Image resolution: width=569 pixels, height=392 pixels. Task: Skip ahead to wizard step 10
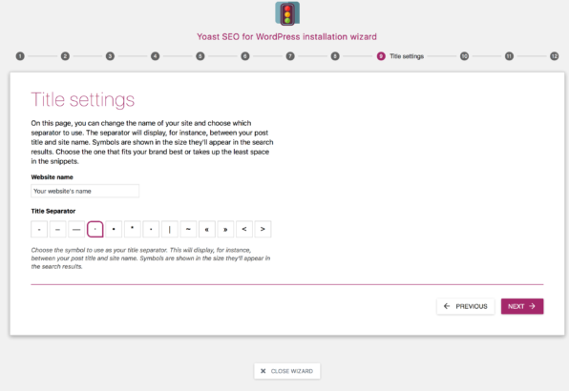464,56
